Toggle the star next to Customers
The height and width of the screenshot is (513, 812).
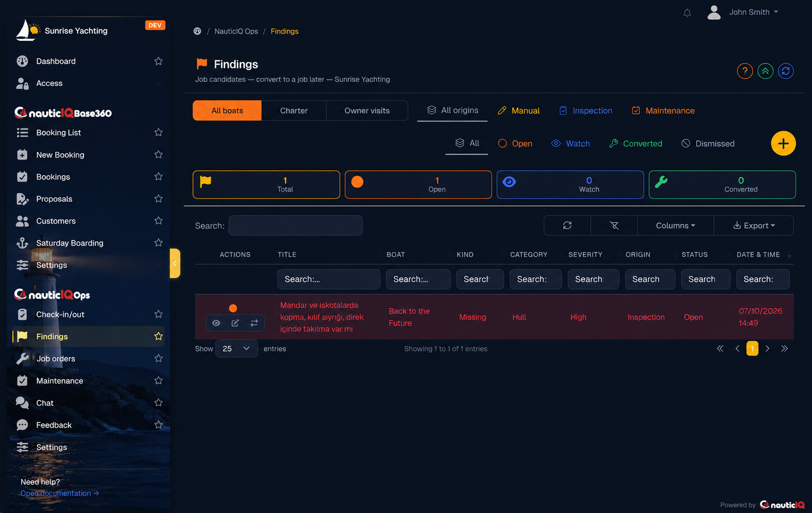(158, 221)
